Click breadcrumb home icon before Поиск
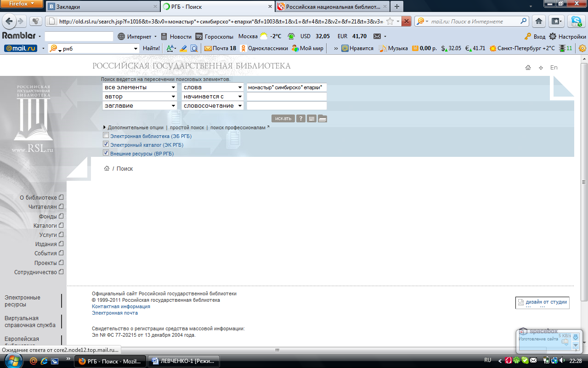588x368 pixels. [x=107, y=168]
